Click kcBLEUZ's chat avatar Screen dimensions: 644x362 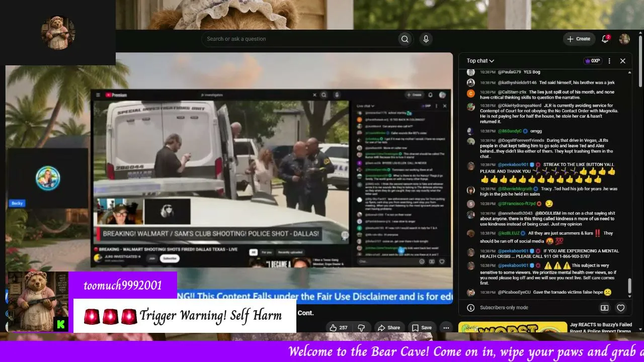click(x=470, y=233)
